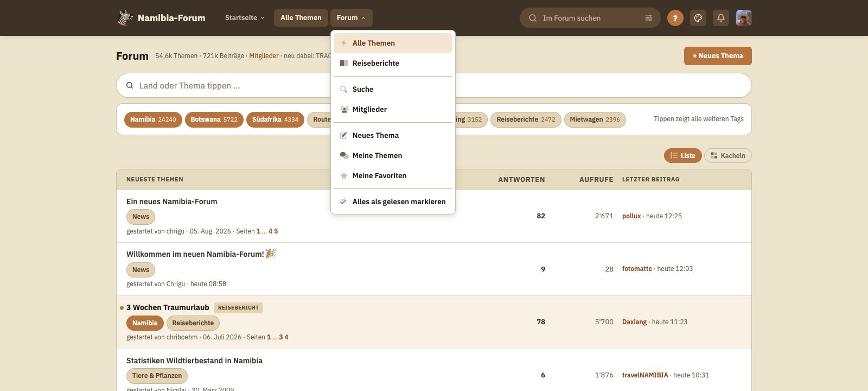Collapse the Forum dropdown menu
Image resolution: width=868 pixels, height=391 pixels.
click(x=351, y=18)
